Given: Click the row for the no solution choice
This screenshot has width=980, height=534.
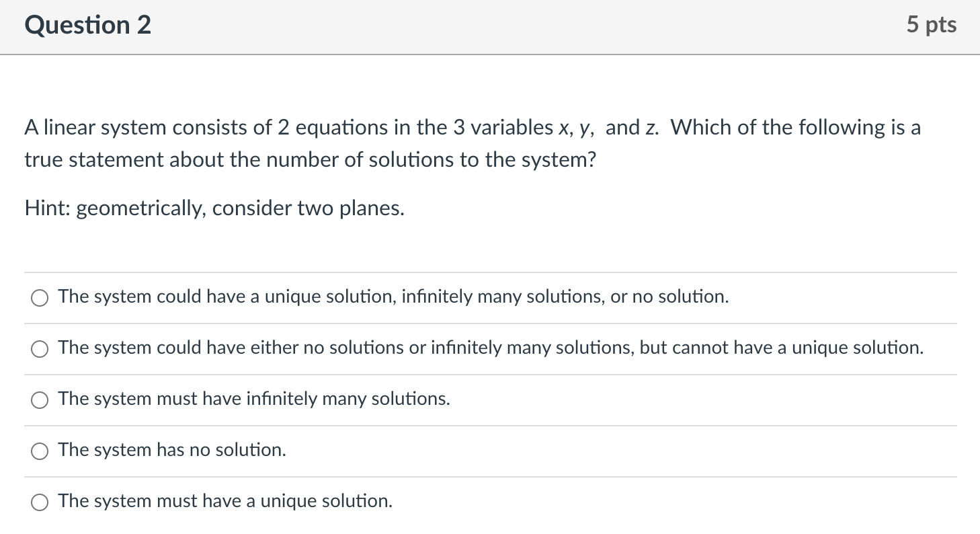Looking at the screenshot, I should (471, 450).
